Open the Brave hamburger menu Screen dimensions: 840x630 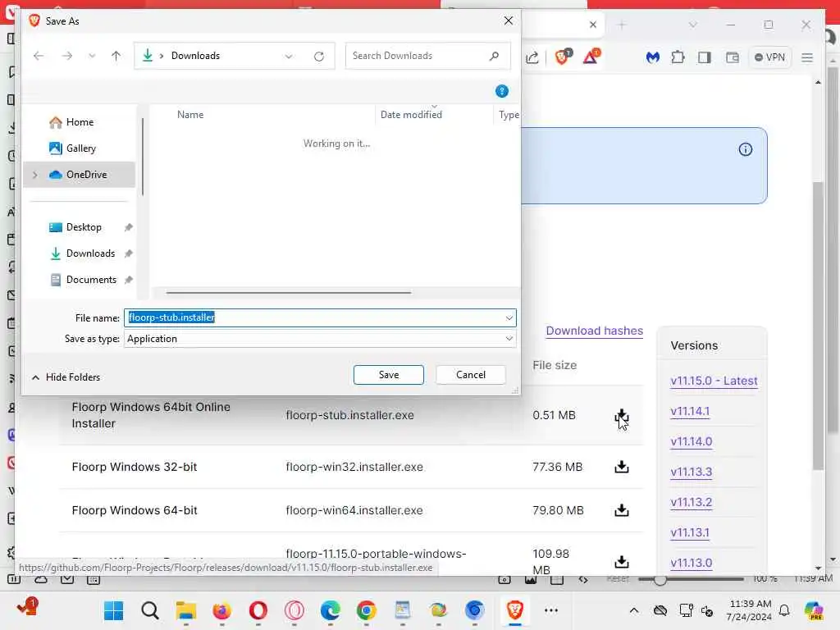807,57
